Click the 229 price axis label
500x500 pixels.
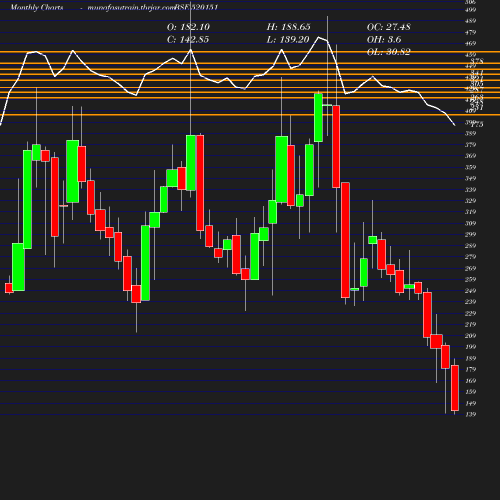[470, 313]
